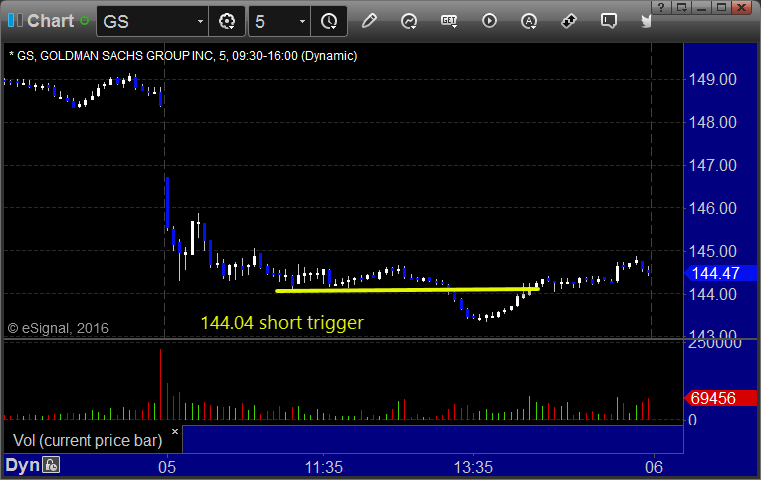Viewport: 761px width, 480px height.
Task: Expand the interval dropdown arrow
Action: (302, 21)
